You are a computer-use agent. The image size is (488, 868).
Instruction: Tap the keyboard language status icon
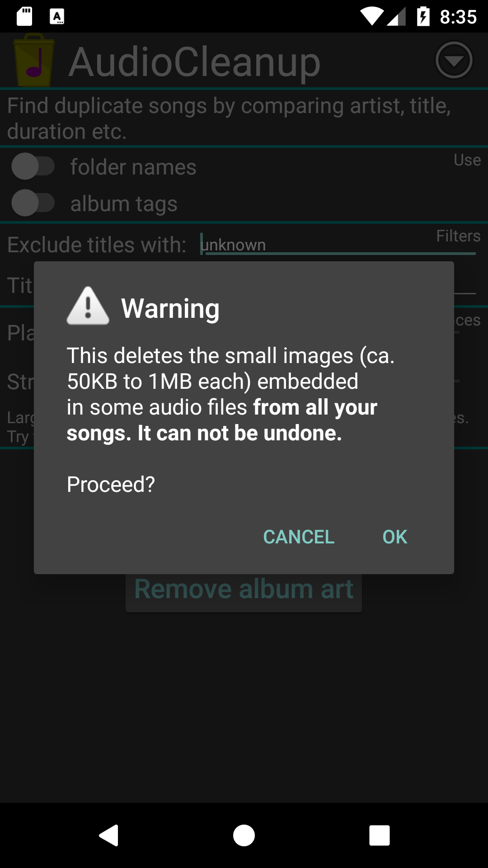coord(56,17)
